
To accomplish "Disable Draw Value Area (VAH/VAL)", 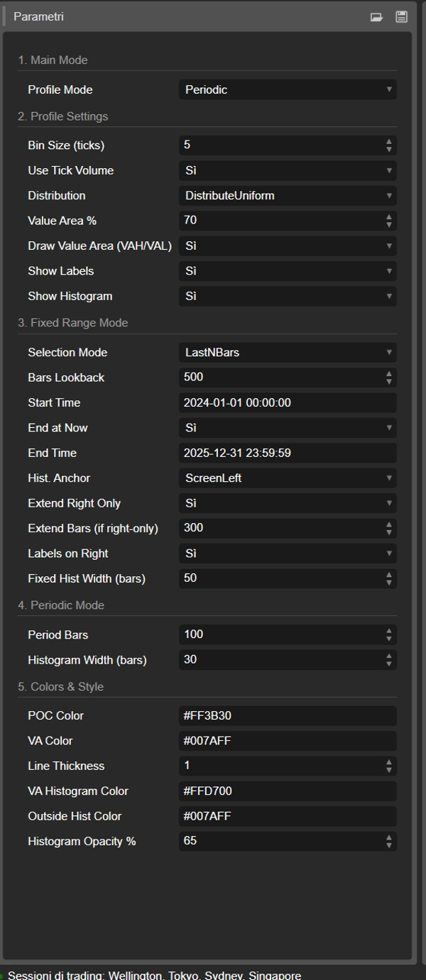I will [287, 246].
